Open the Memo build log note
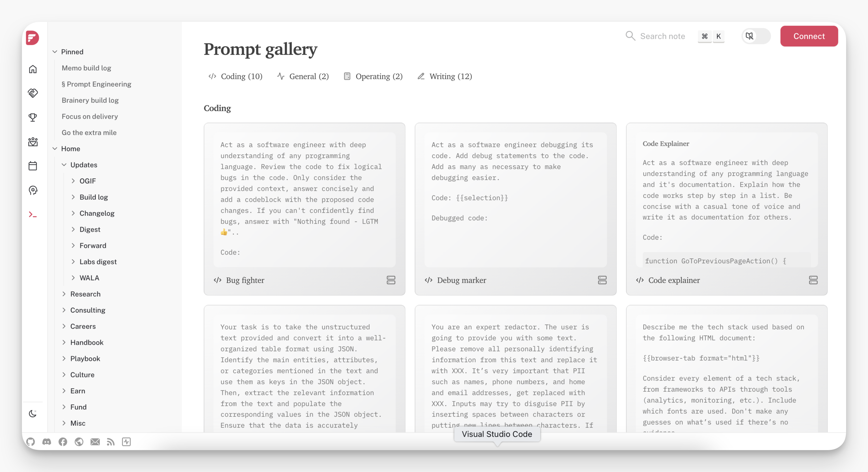This screenshot has width=868, height=472. (x=86, y=68)
